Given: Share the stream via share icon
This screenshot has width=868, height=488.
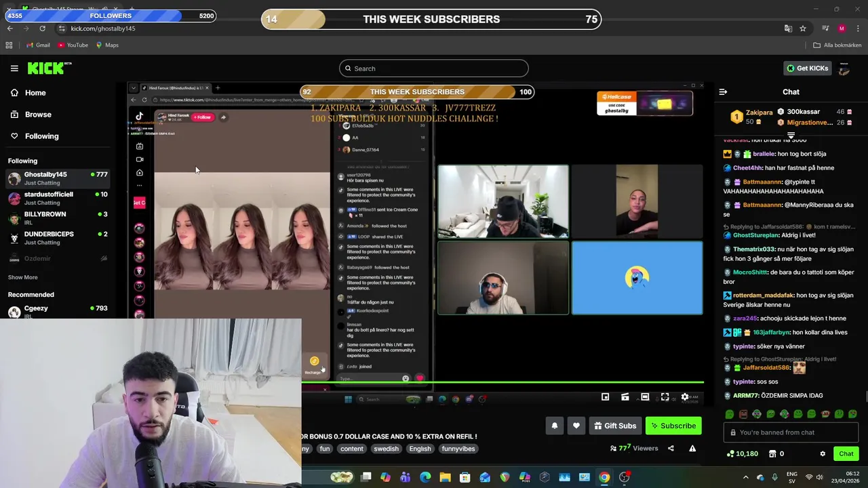Looking at the screenshot, I should point(671,448).
